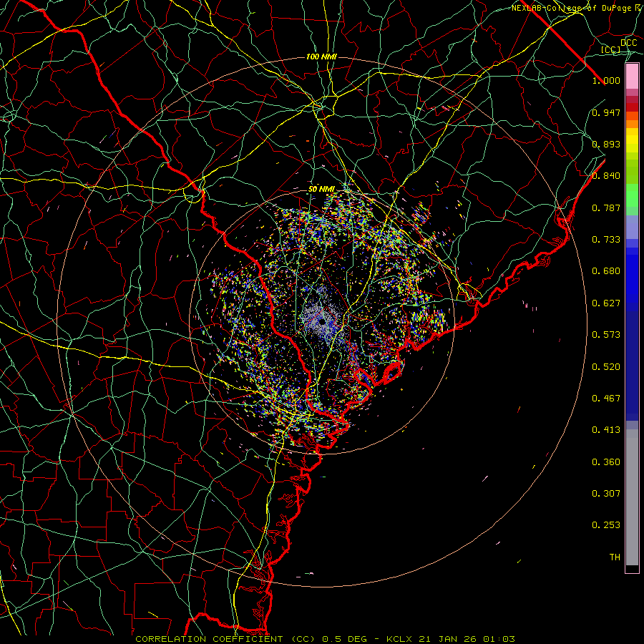
Task: Click the 100 NMI range ring label
Action: click(x=321, y=57)
